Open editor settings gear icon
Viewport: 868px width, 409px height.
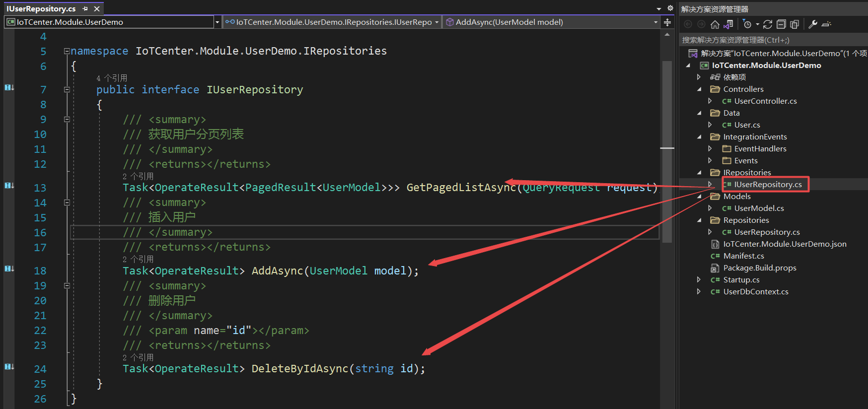point(670,8)
